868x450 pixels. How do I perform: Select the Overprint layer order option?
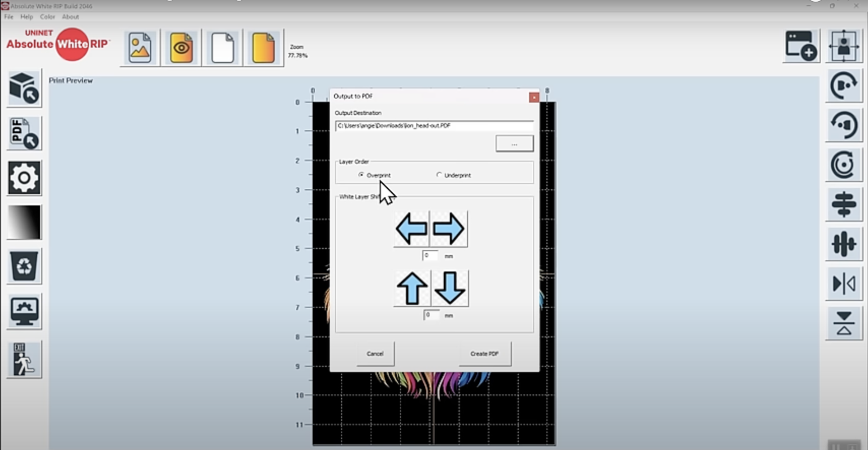(x=362, y=175)
